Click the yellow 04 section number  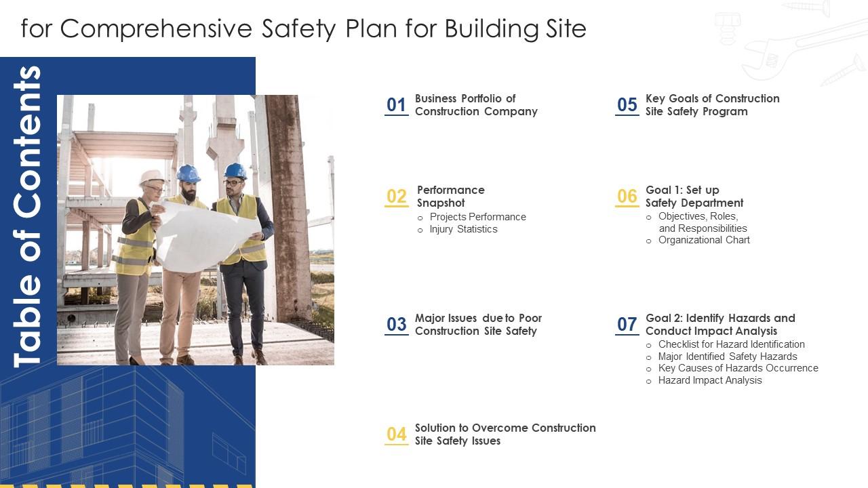[396, 434]
